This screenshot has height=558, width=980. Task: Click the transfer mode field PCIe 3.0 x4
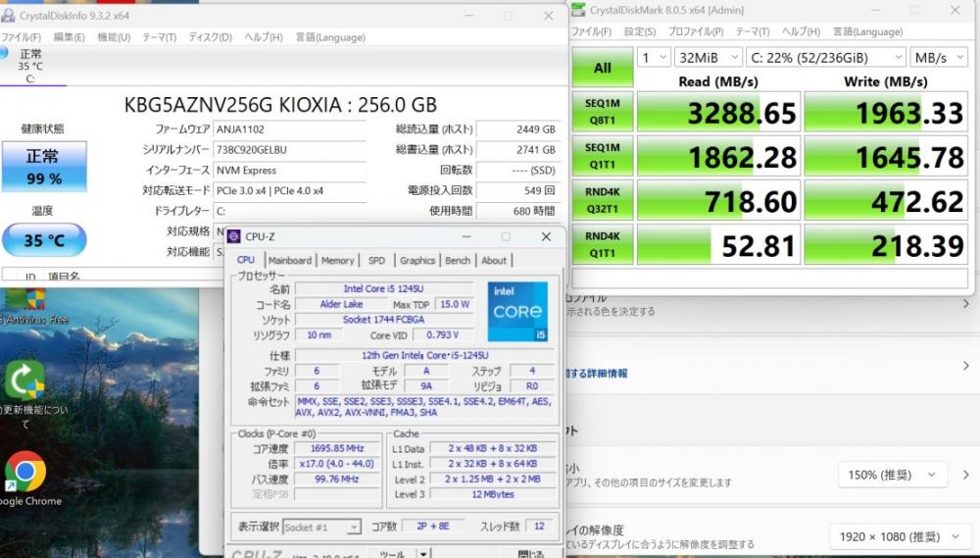point(289,191)
